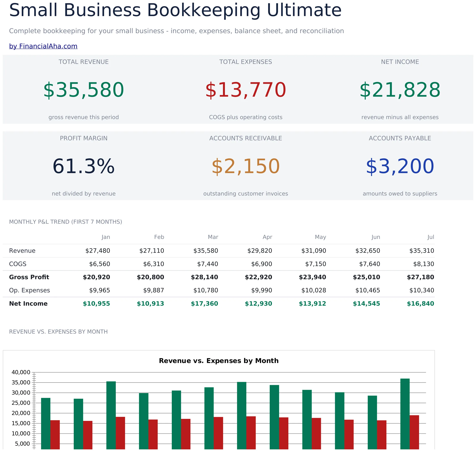
Task: Click the Monthly P&L Trend section heading
Action: 65,222
